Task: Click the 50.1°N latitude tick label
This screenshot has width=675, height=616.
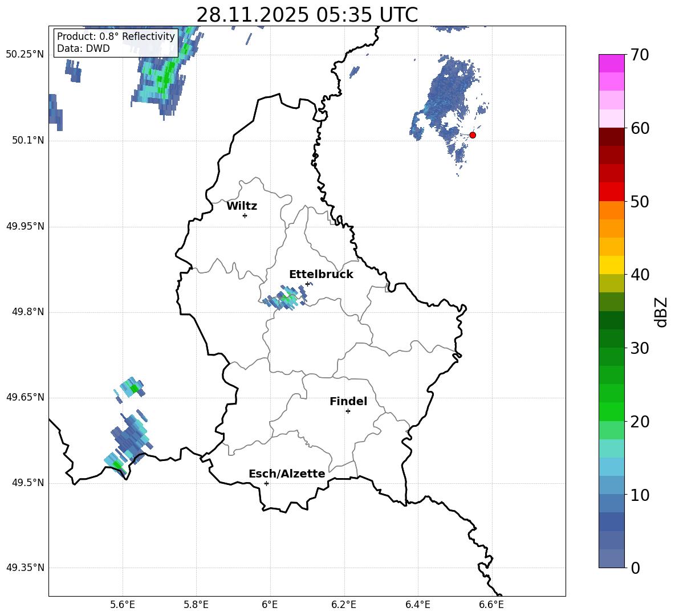Action: tap(28, 140)
